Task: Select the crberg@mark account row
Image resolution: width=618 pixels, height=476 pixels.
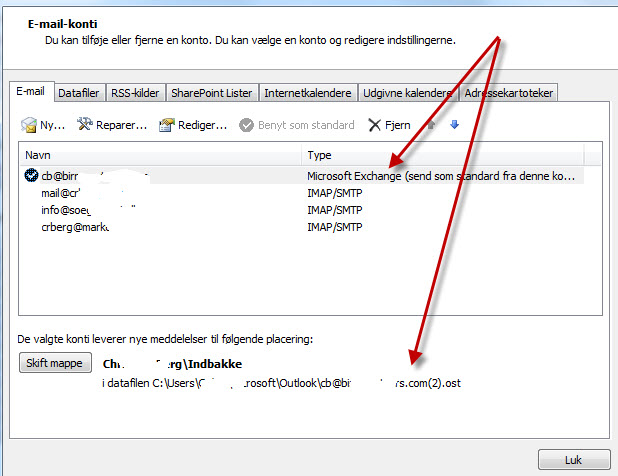Action: click(x=302, y=227)
